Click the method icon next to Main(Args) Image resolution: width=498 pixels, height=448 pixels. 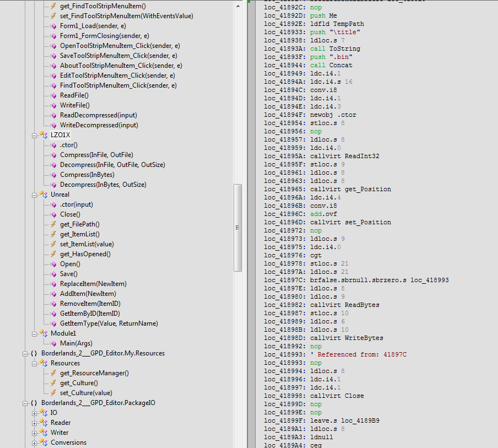[x=53, y=343]
